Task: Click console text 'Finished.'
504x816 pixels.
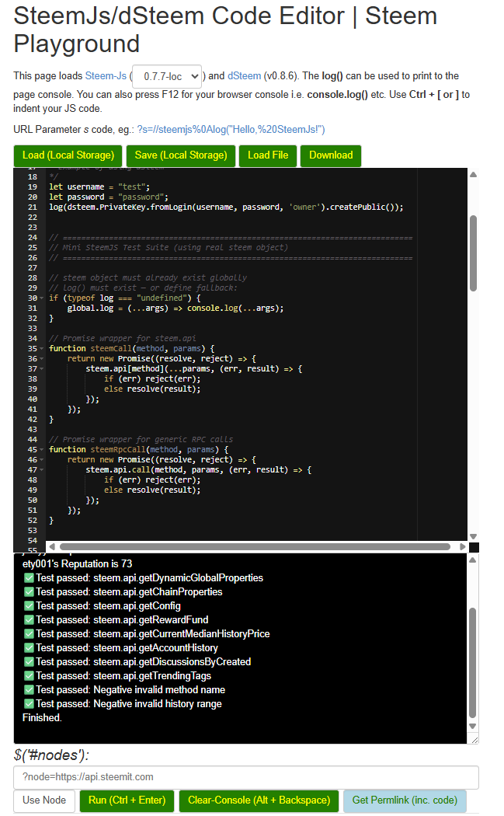Action: point(42,718)
